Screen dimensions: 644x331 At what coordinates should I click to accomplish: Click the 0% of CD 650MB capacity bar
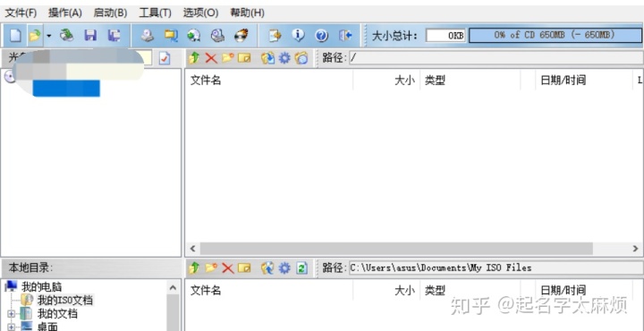(x=555, y=35)
